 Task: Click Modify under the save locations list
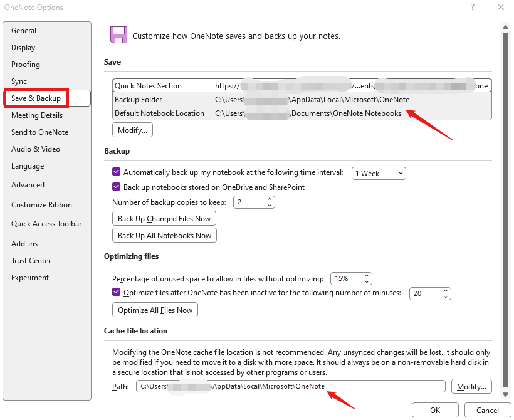pos(132,130)
